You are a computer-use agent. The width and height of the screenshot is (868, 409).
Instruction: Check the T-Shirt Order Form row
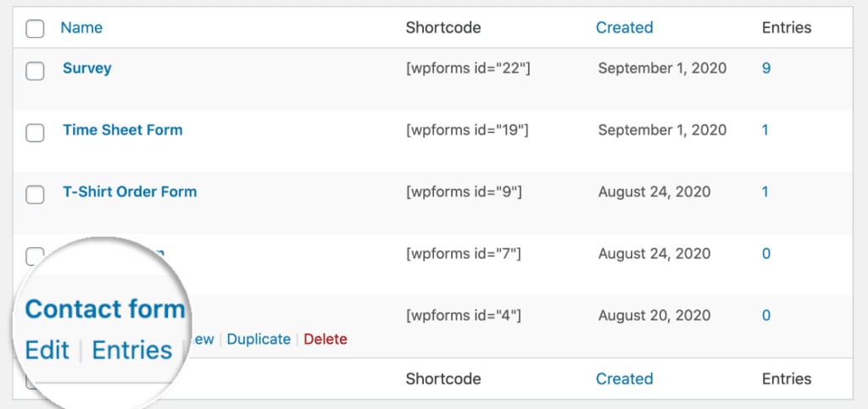pyautogui.click(x=35, y=195)
